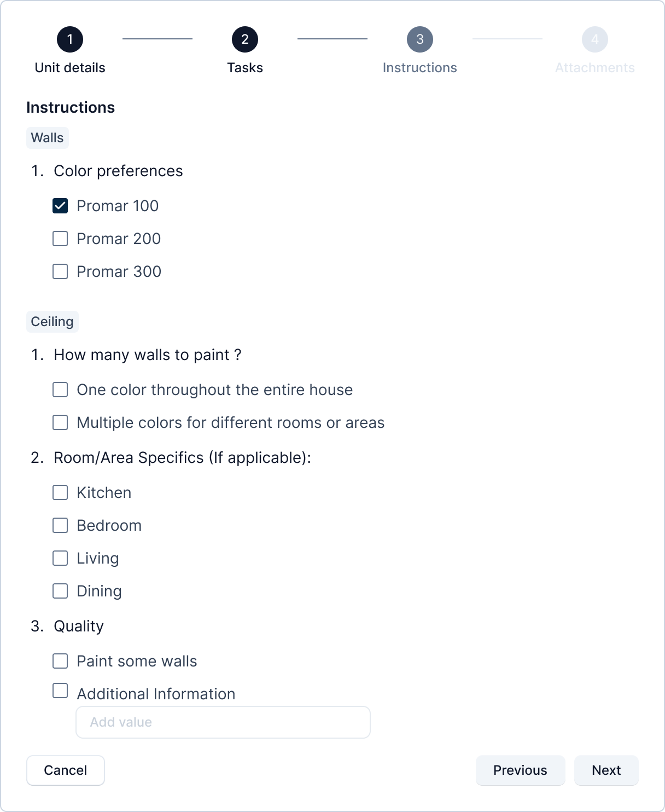This screenshot has width=665, height=812.
Task: Click the Add value text field
Action: pyautogui.click(x=223, y=722)
